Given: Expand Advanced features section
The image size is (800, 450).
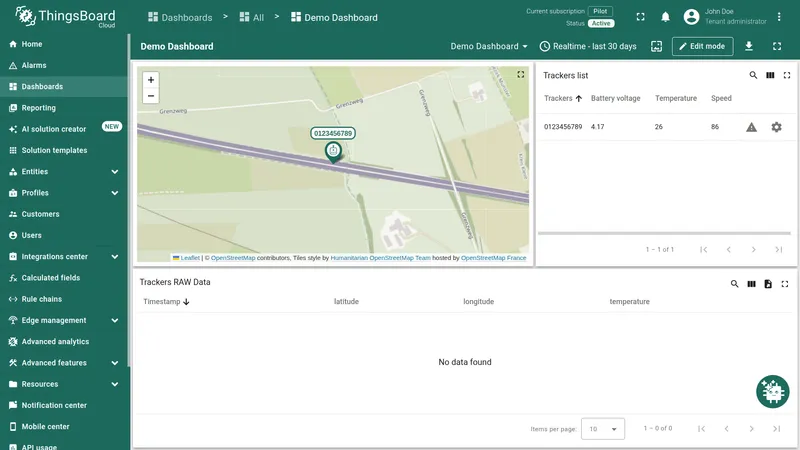Looking at the screenshot, I should [x=64, y=363].
